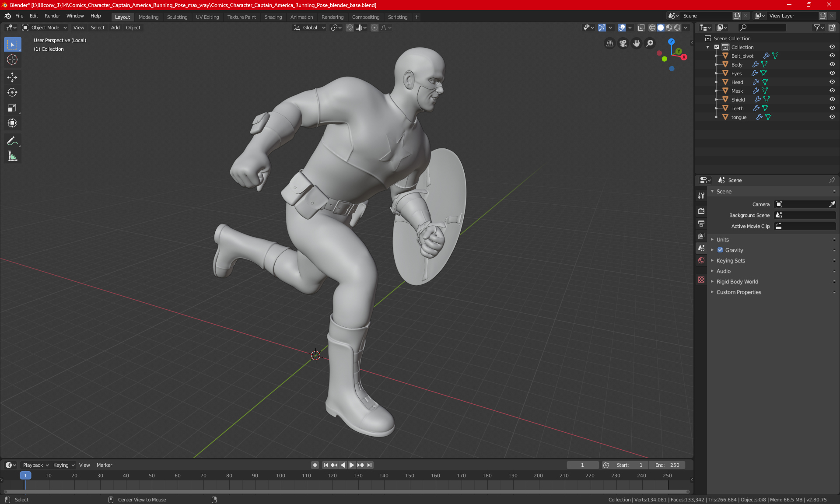Toggle perspective/orthographic grid icon
Viewport: 840px width, 504px height.
click(609, 43)
